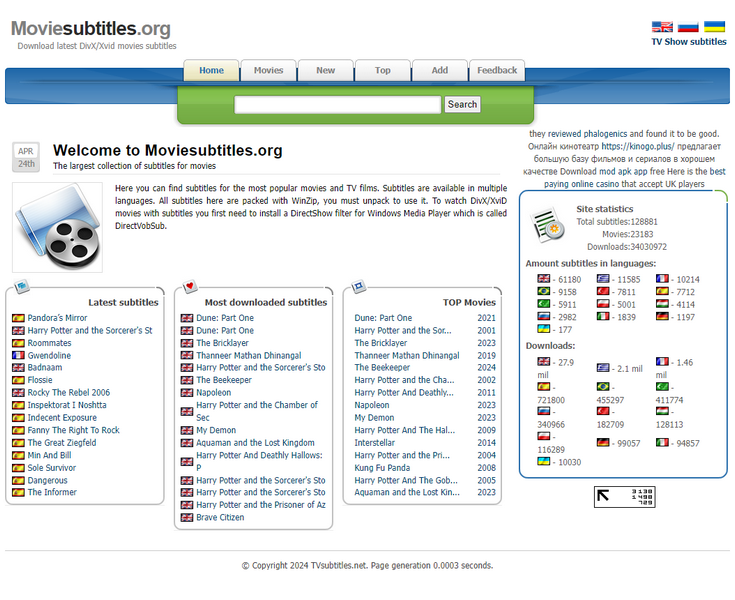Switch to the Top tab
Screen dimensions: 735x600
coord(383,70)
